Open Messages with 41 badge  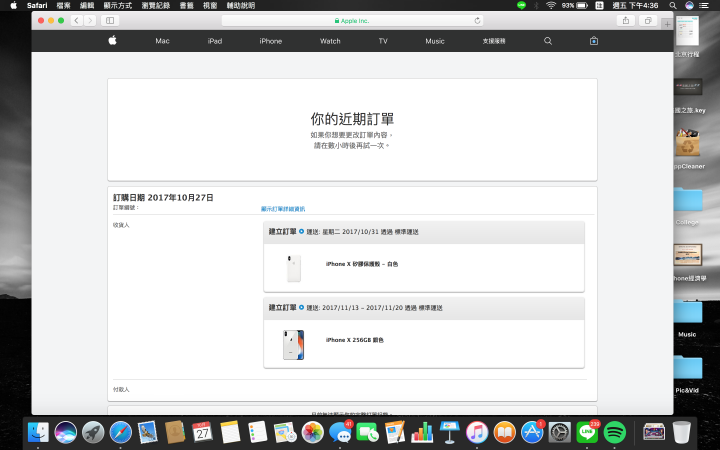tap(340, 432)
